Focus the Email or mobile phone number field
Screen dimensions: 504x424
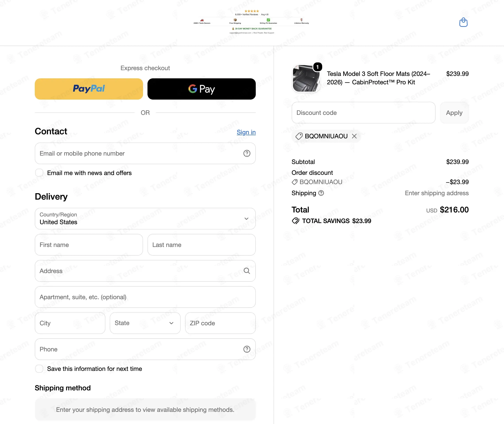click(x=145, y=153)
